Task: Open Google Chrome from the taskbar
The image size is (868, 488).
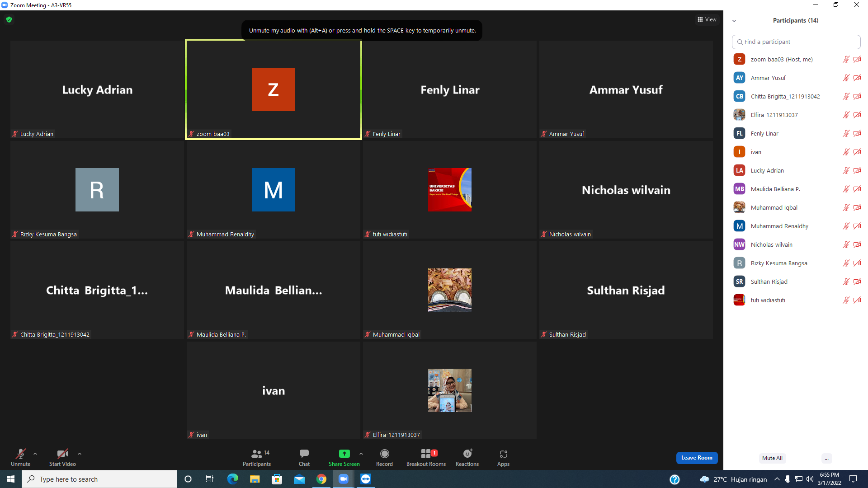Action: click(x=321, y=479)
